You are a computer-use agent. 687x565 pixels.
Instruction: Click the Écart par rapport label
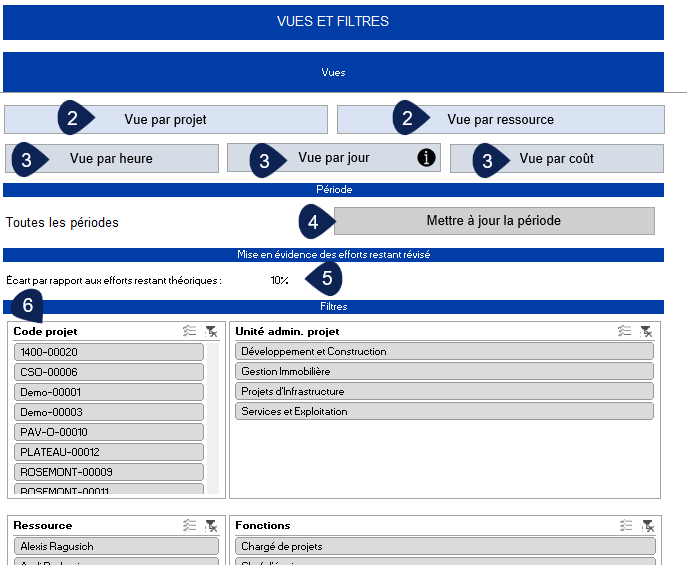[x=114, y=280]
